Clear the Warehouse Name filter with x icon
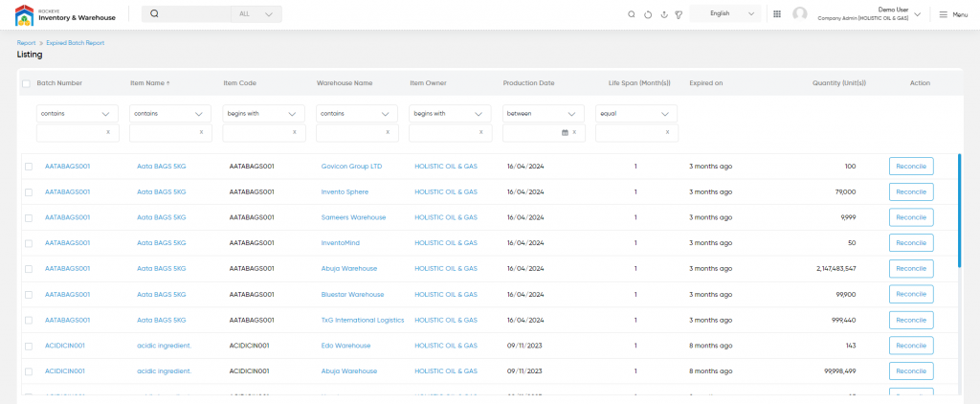Viewport: 980px width, 404px height. click(388, 132)
